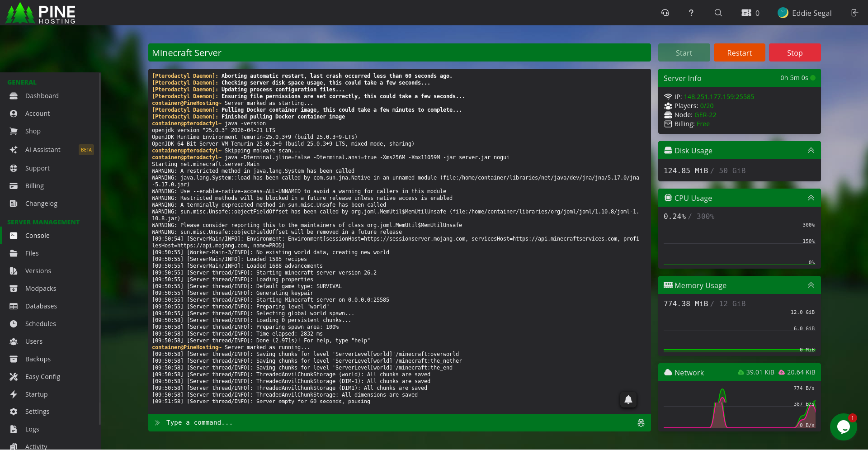Viewport: 868px width, 450px height.
Task: Click the memory usage graph
Action: pyautogui.click(x=739, y=332)
